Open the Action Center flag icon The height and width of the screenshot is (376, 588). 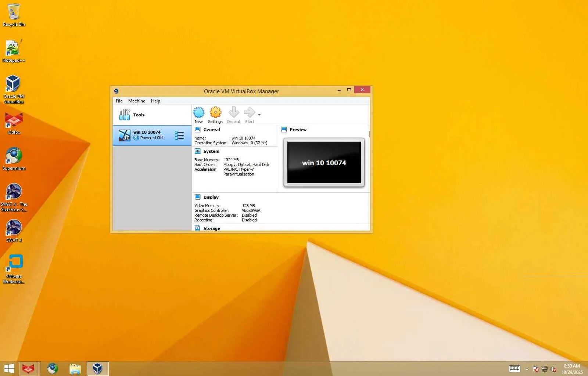536,369
